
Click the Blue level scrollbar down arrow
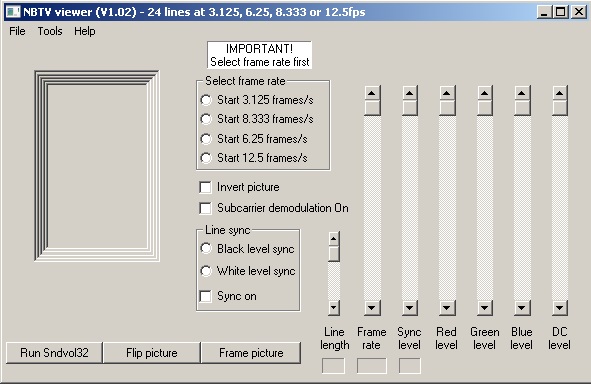tap(522, 308)
